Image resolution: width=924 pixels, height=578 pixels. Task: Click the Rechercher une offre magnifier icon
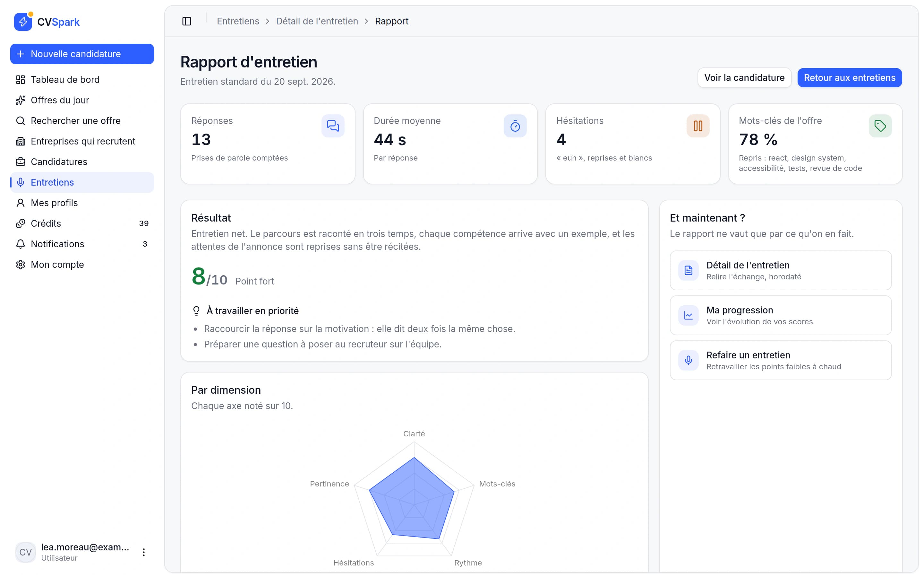coord(21,121)
